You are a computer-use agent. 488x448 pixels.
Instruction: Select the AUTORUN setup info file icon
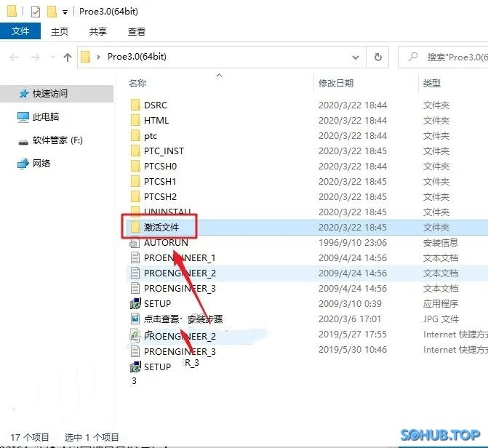click(135, 243)
